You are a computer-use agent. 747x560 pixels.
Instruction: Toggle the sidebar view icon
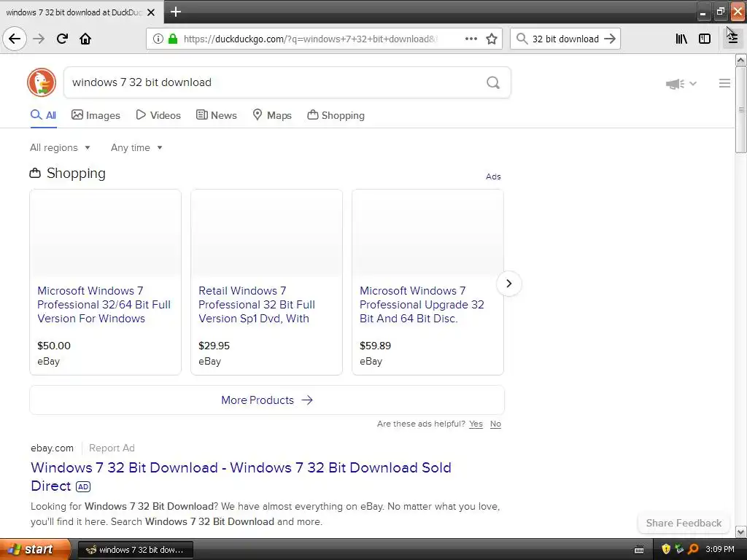[x=705, y=39]
